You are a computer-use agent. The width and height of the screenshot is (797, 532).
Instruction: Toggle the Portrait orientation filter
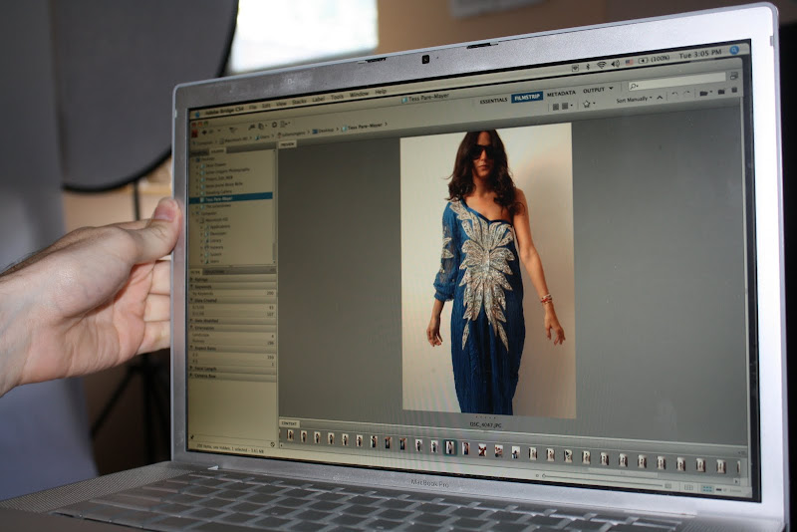233,342
